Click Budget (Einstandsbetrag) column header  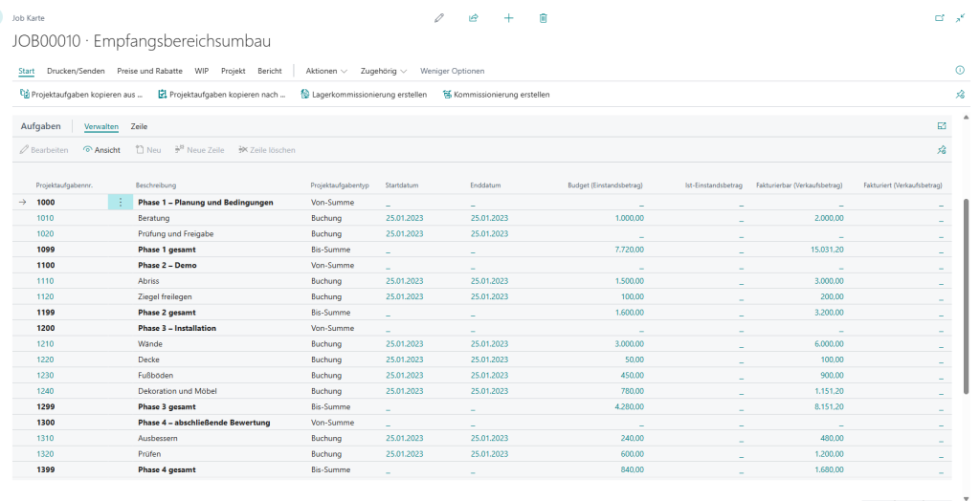point(605,185)
